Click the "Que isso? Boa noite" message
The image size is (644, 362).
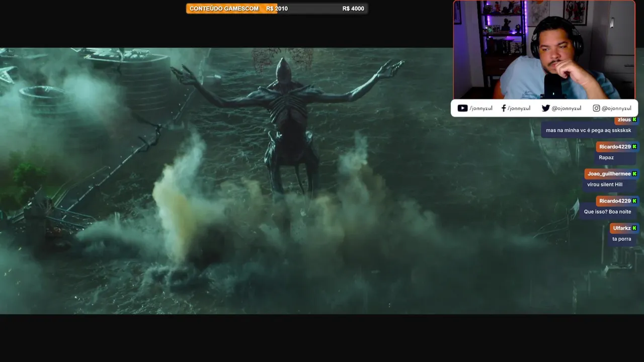click(607, 212)
